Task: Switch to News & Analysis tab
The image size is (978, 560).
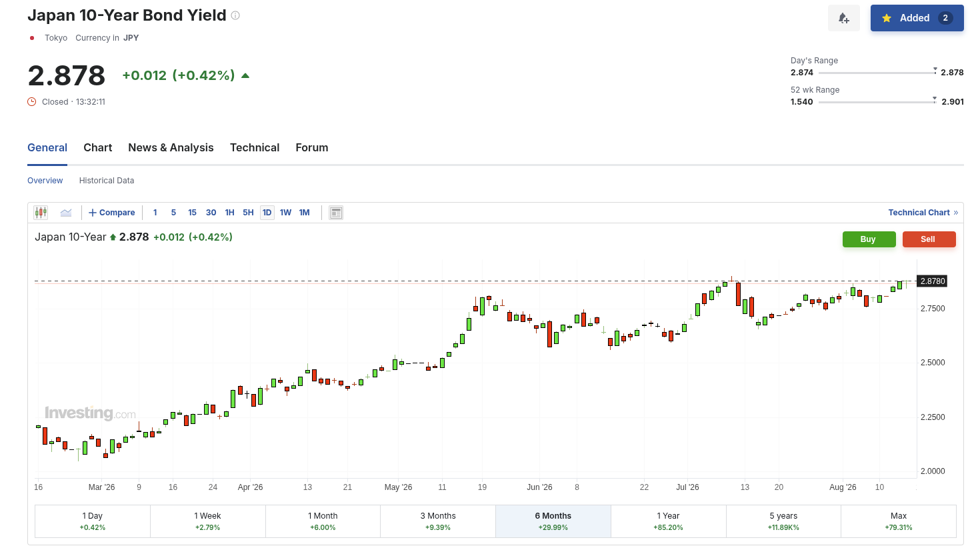Action: (171, 148)
